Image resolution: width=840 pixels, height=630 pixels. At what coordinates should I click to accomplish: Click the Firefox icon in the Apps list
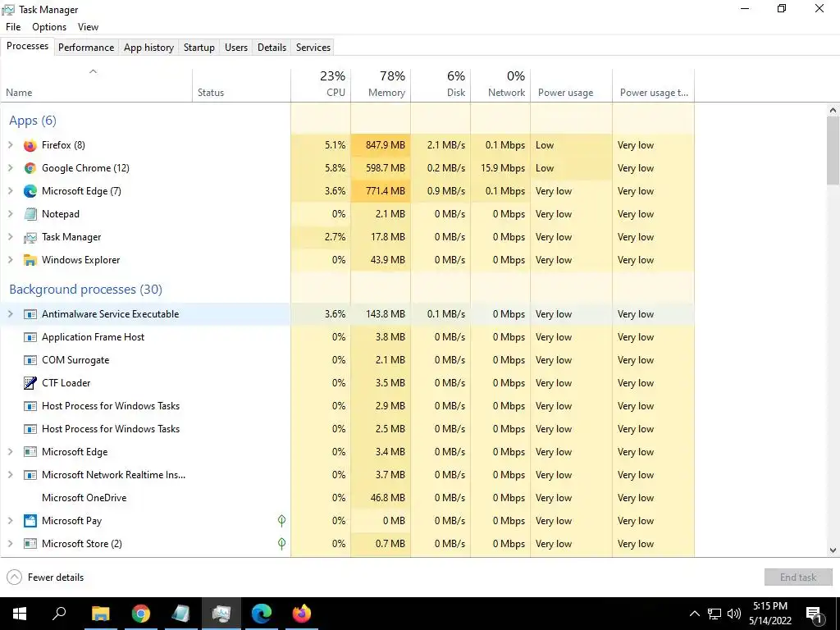point(30,145)
